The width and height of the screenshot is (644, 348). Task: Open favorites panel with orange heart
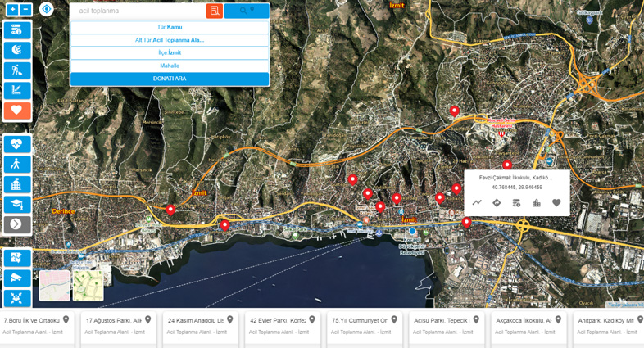click(17, 111)
